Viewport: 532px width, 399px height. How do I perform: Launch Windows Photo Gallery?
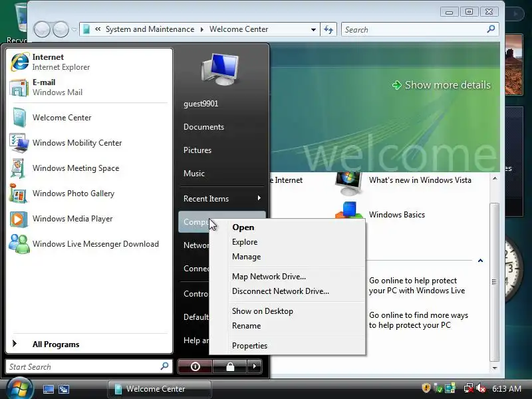89,194
